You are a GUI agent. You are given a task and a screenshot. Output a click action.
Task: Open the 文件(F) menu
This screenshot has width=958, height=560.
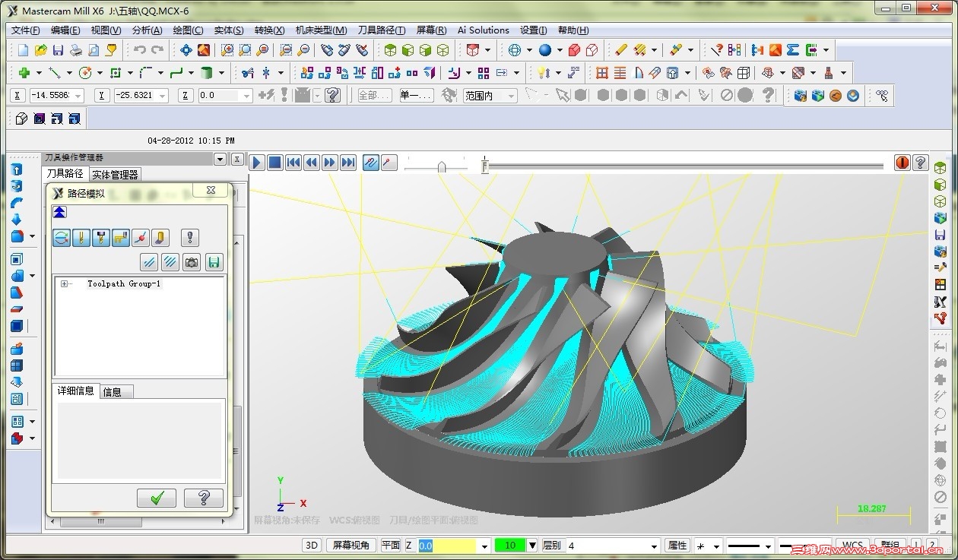(26, 30)
